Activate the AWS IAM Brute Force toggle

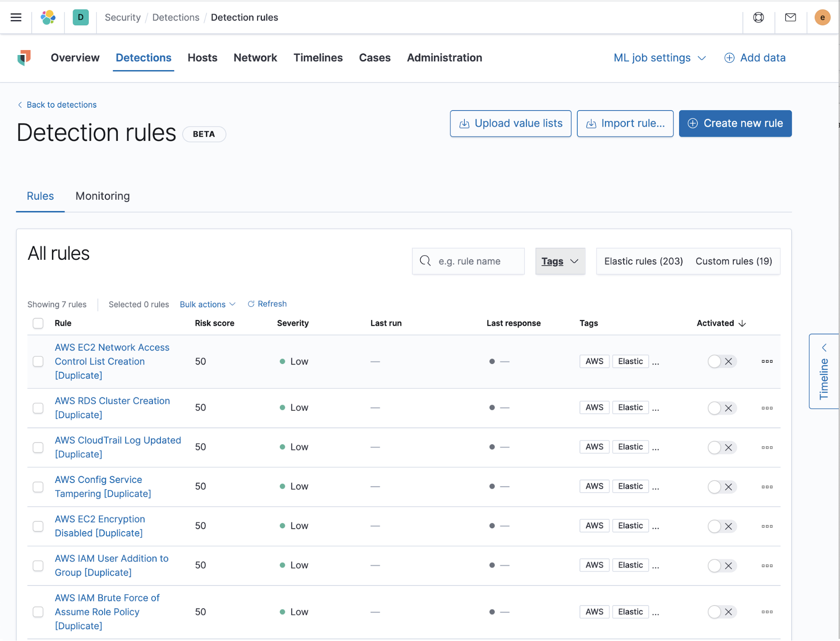(x=722, y=612)
